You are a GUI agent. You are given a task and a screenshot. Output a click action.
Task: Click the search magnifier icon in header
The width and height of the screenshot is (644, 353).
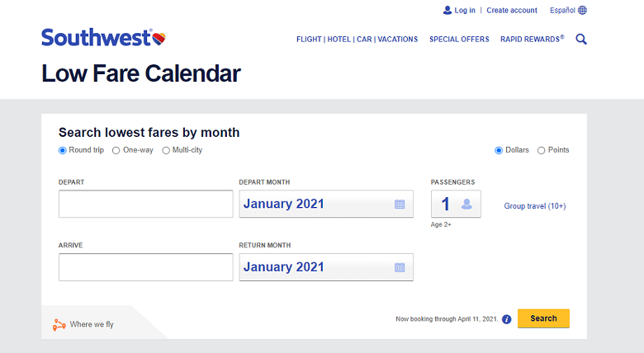pyautogui.click(x=581, y=39)
